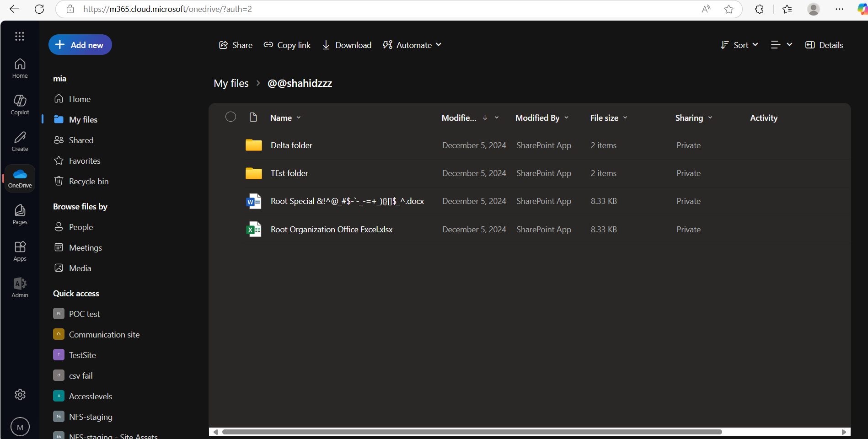Screen dimensions: 868x439
Task: Open csv fail quick access site
Action: (x=81, y=375)
